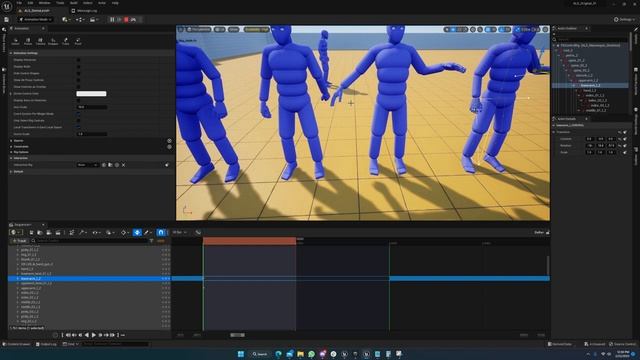Open the File menu
Image resolution: width=640 pixels, height=360 pixels.
pyautogui.click(x=19, y=3)
